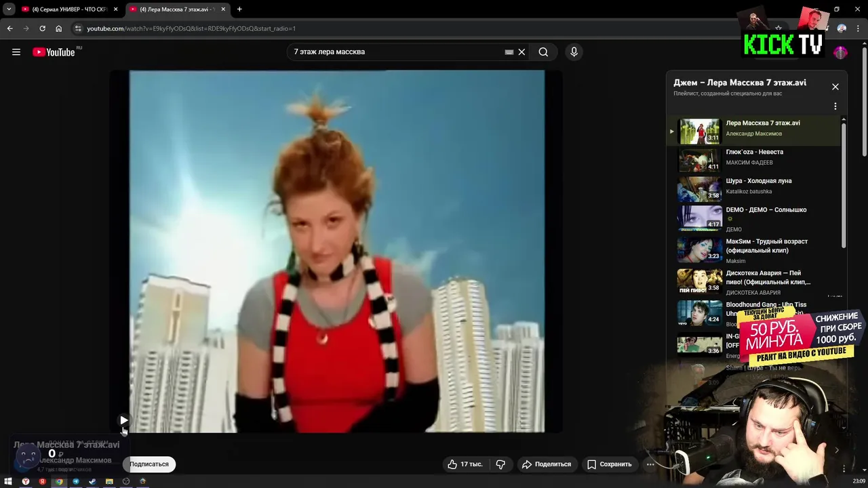Reload the current page
The image size is (868, 488).
pyautogui.click(x=42, y=28)
